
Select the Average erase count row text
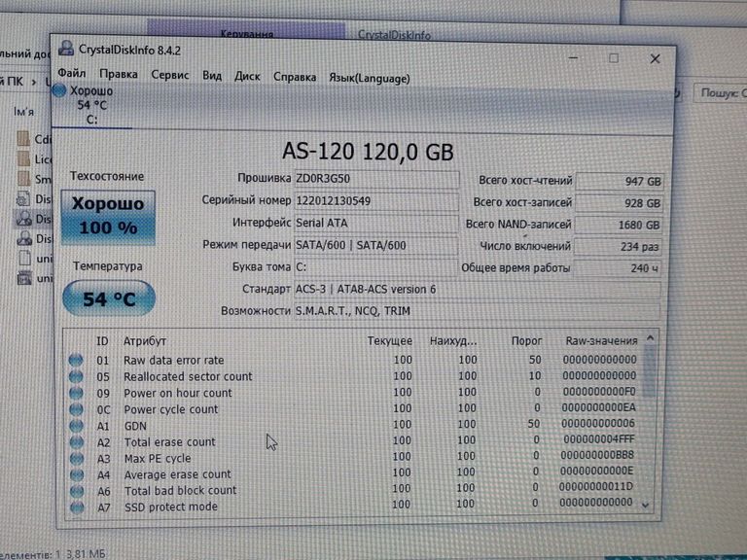[x=177, y=474]
